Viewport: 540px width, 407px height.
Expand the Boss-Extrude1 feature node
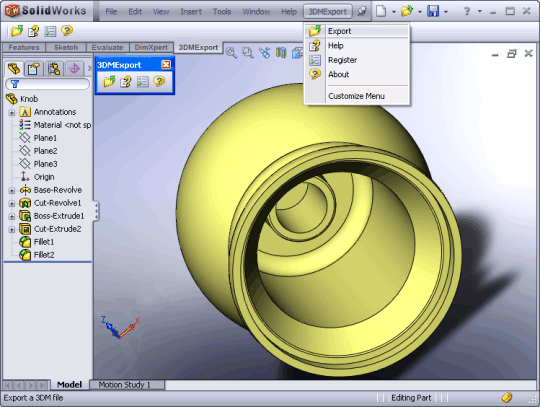point(12,217)
